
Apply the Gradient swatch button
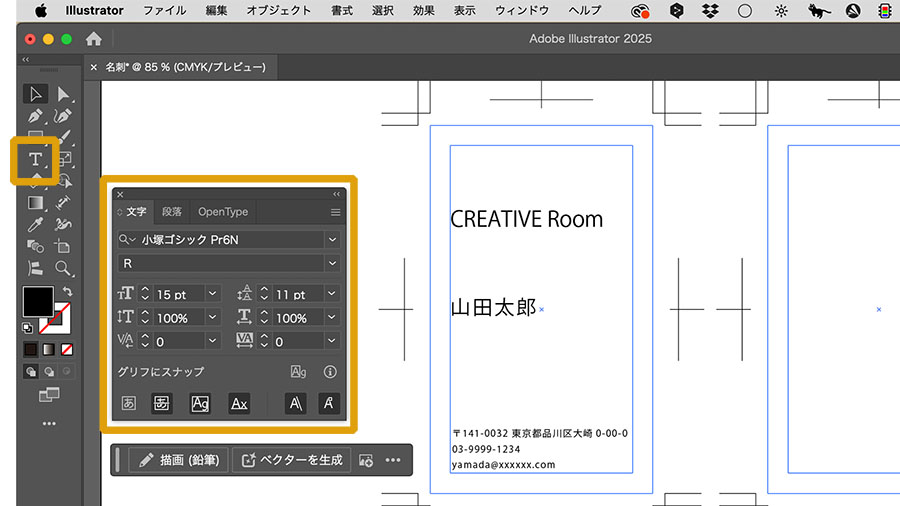tap(49, 349)
